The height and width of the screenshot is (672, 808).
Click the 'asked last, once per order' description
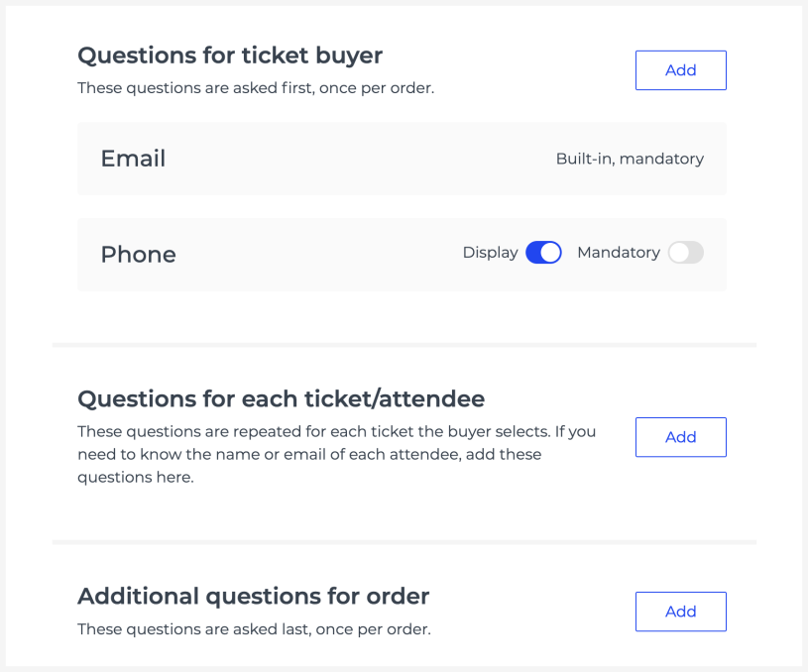pos(254,629)
